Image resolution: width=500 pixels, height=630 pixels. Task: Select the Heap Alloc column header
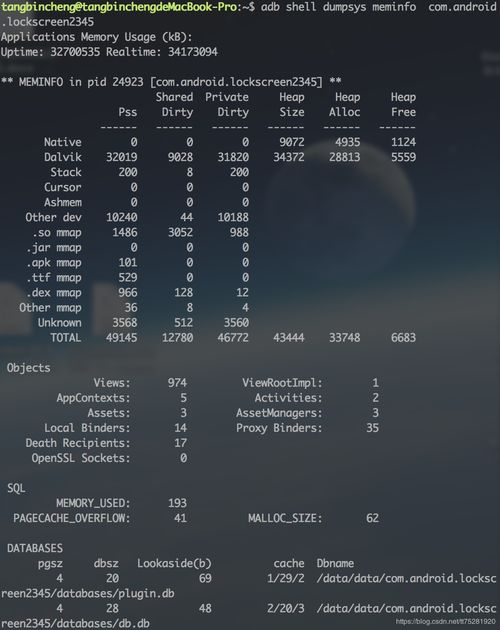(x=344, y=104)
